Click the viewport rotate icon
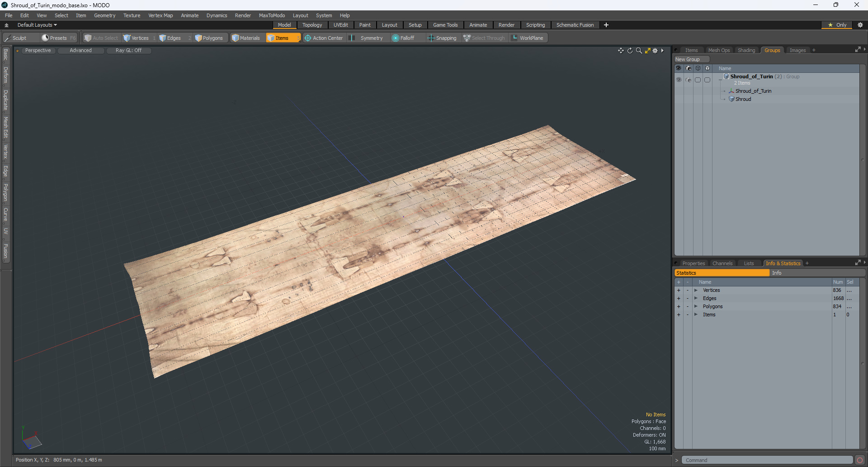Screen dimensions: 868x467 point(630,50)
